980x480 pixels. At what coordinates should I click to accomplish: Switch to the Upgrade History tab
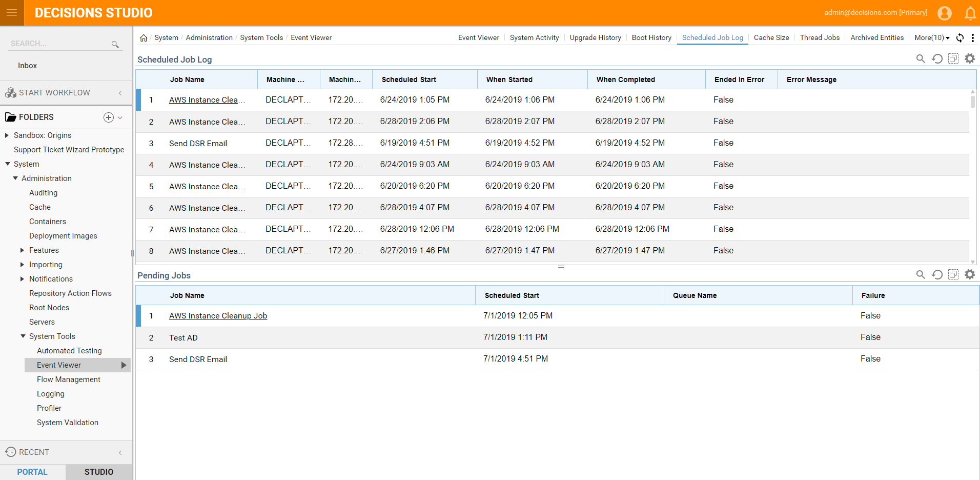595,37
